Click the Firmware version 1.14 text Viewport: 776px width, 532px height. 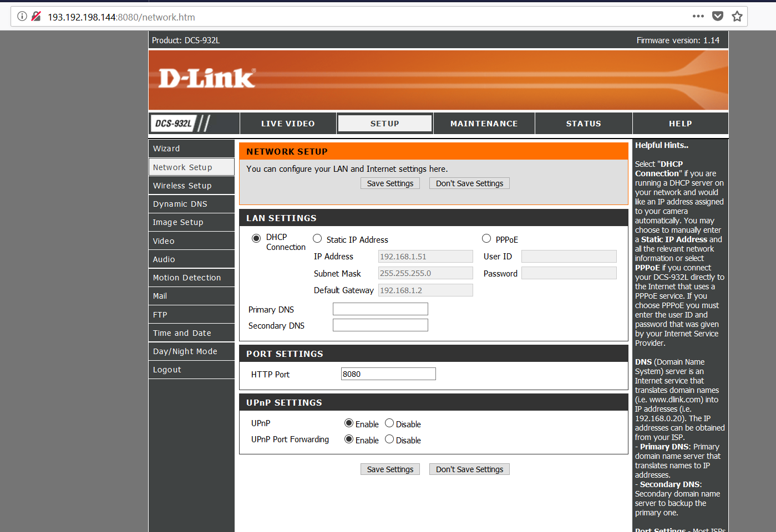point(678,40)
